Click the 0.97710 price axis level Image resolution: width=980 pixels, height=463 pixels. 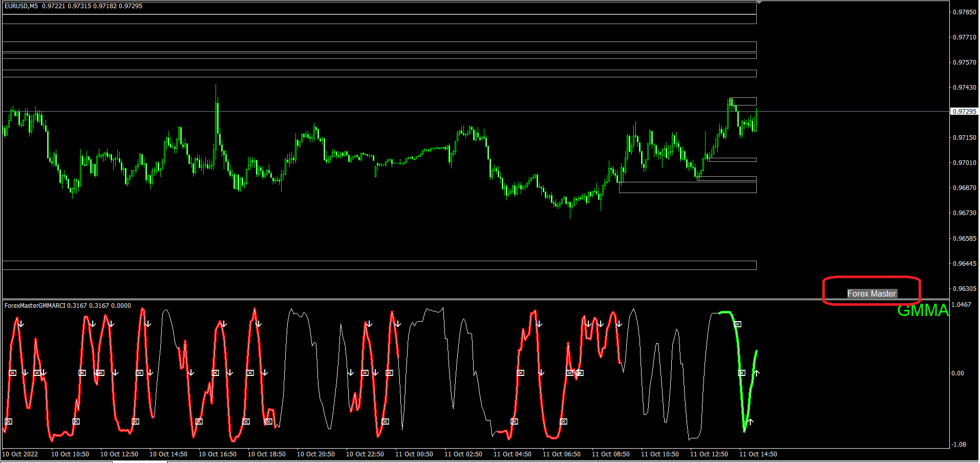965,37
